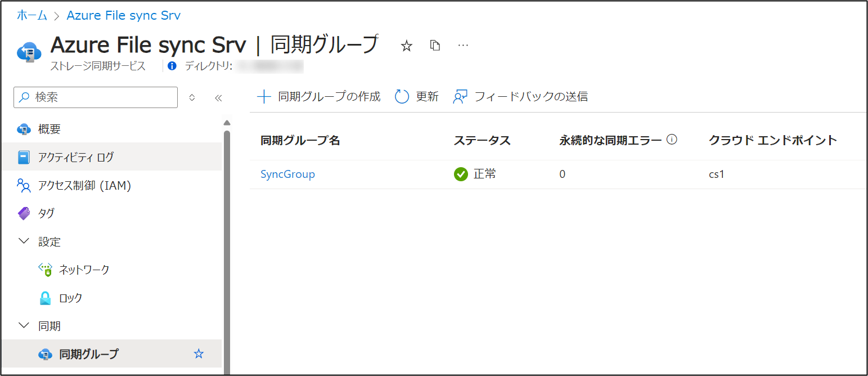868x376 pixels.
Task: Collapse the 同期 section
Action: tap(23, 325)
